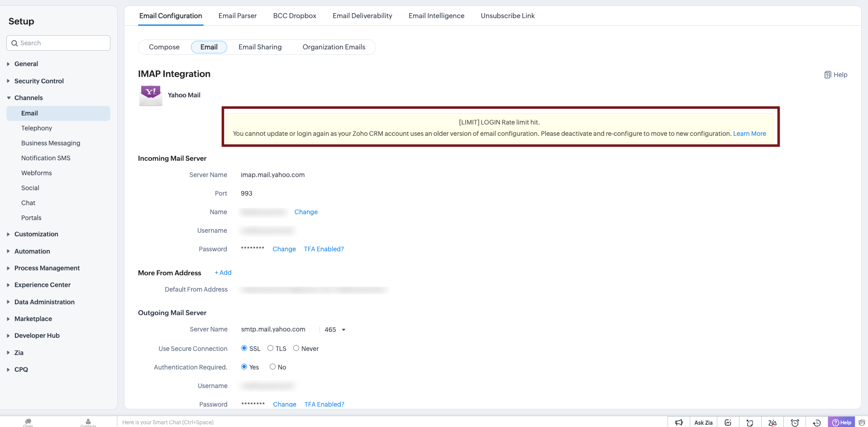Select Yes for Authentication Required
This screenshot has width=868, height=427.
coord(244,367)
